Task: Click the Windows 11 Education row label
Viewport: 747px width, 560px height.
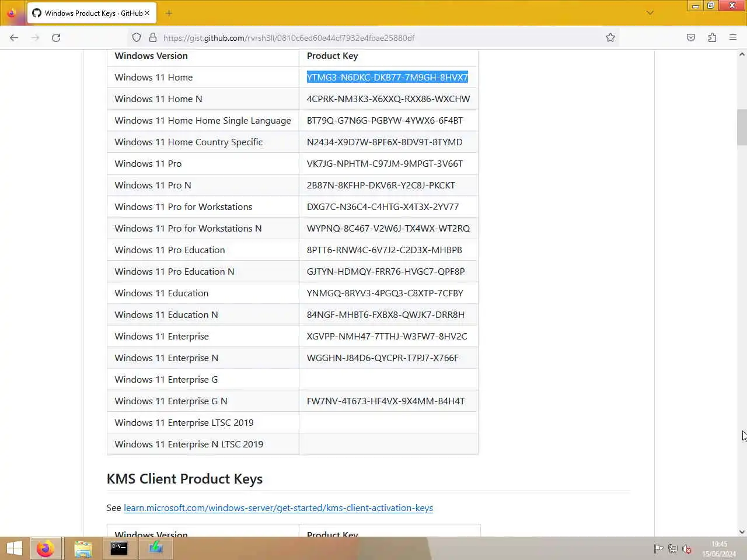Action: (x=161, y=293)
